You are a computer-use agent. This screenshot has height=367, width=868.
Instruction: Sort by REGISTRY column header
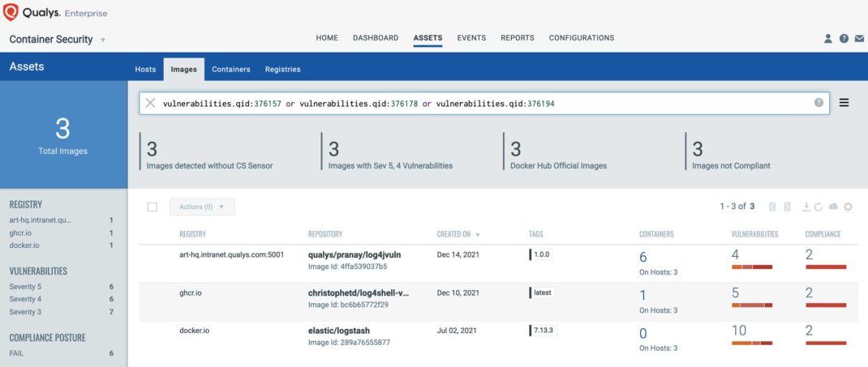pos(192,234)
